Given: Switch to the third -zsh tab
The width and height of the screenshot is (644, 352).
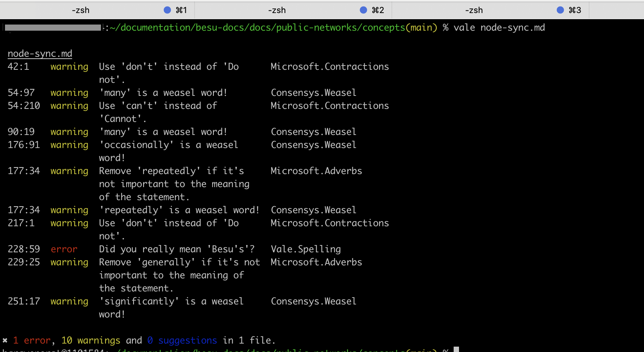Looking at the screenshot, I should pos(474,10).
